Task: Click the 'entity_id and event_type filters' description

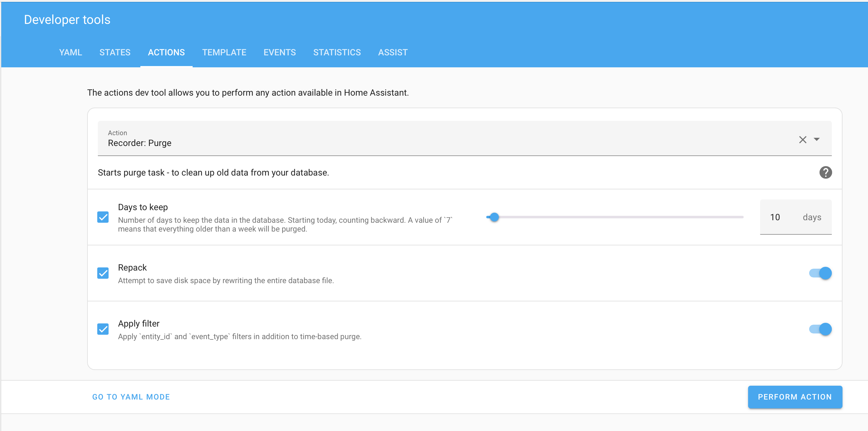Action: pyautogui.click(x=240, y=336)
